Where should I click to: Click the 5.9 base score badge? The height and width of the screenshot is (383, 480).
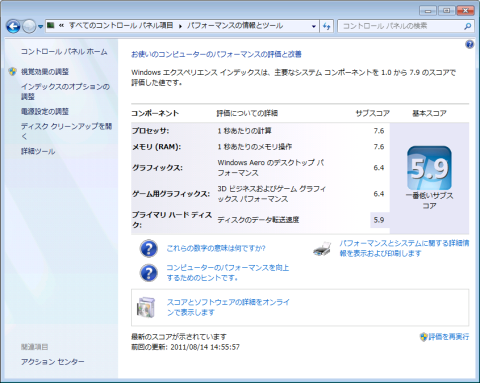(429, 168)
